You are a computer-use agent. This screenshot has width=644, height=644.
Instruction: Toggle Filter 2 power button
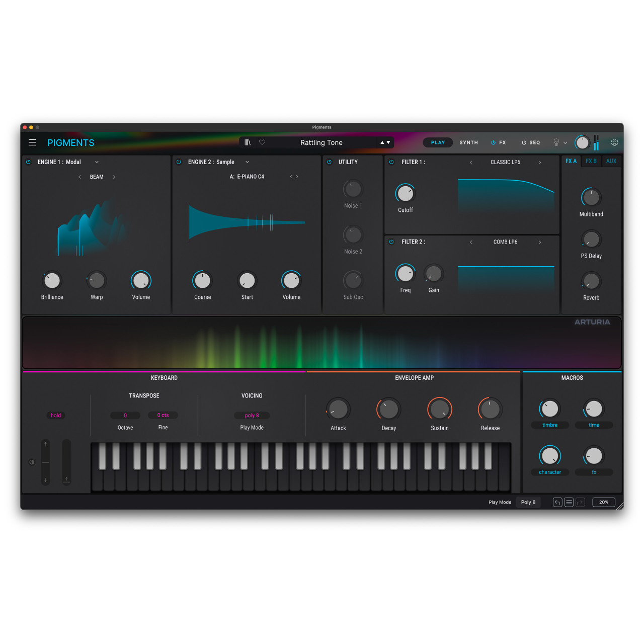click(x=391, y=242)
